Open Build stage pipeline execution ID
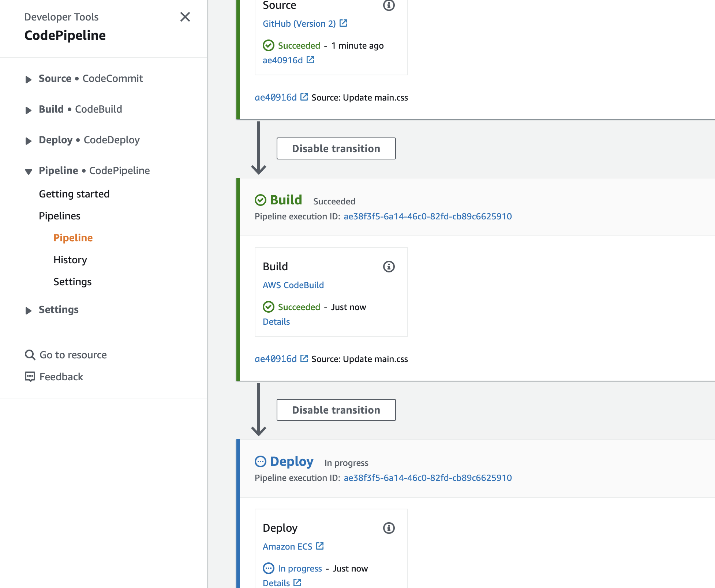Image resolution: width=715 pixels, height=588 pixels. [428, 216]
